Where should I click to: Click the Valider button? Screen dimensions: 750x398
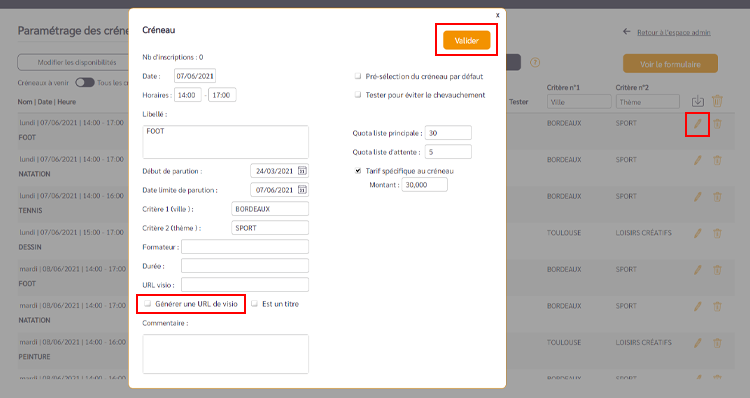pyautogui.click(x=466, y=40)
